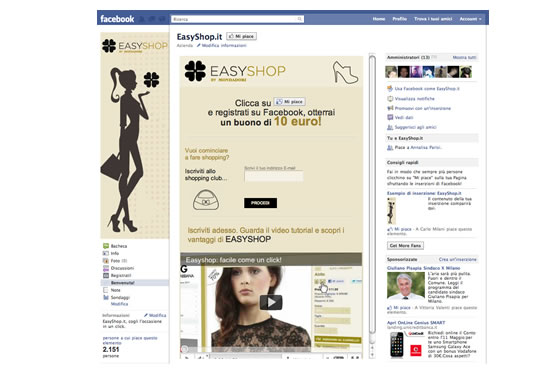The width and height of the screenshot is (560, 382).
Task: Select the Discussioni tab
Action: point(122,268)
